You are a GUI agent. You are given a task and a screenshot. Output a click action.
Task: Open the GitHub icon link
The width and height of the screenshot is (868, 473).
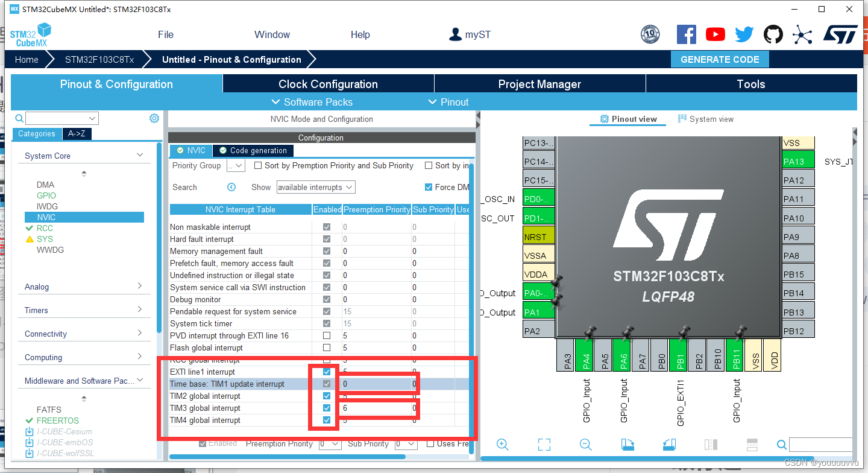(x=773, y=34)
